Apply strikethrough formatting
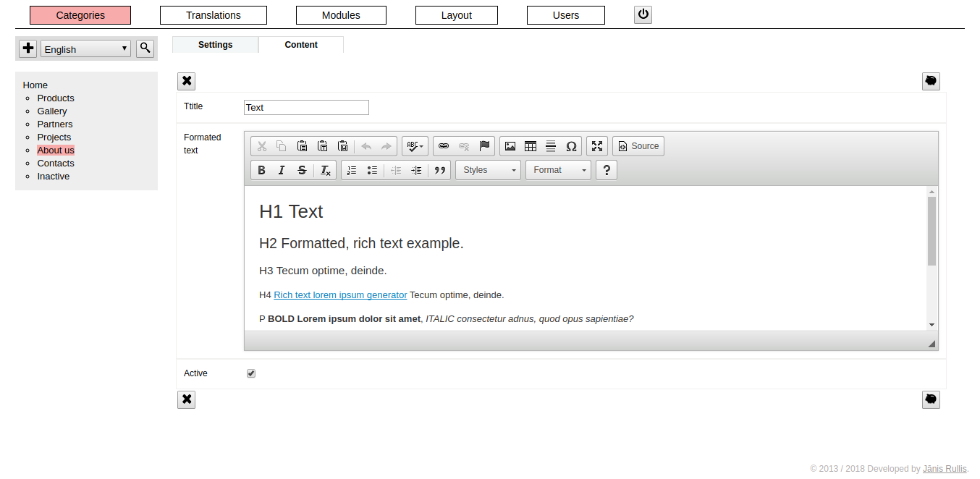Image resolution: width=980 pixels, height=479 pixels. [302, 170]
